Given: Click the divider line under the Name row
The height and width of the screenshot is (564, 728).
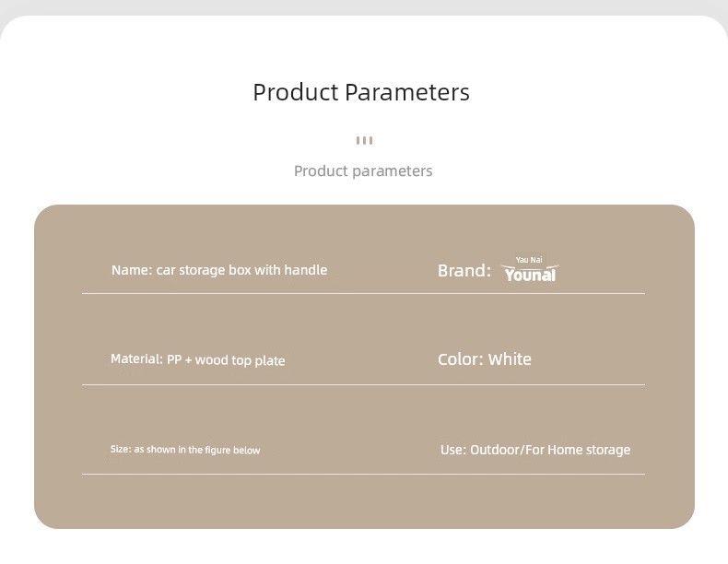Looking at the screenshot, I should (363, 294).
